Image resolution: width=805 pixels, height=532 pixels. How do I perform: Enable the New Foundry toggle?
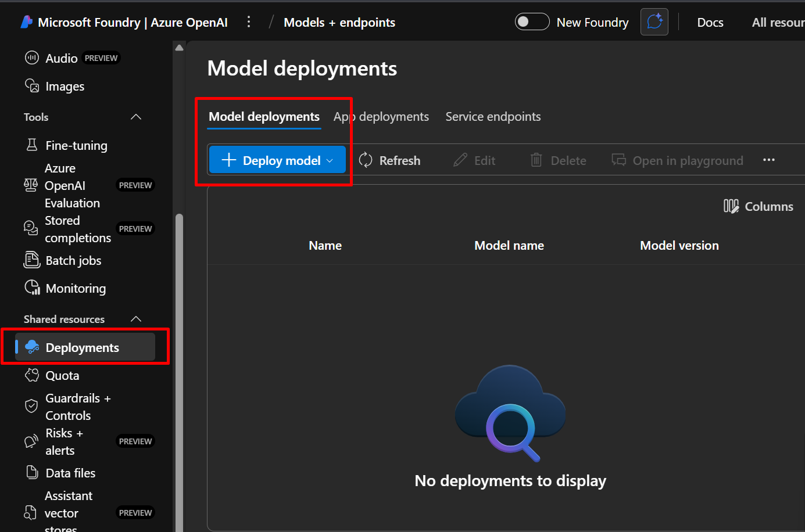point(532,22)
